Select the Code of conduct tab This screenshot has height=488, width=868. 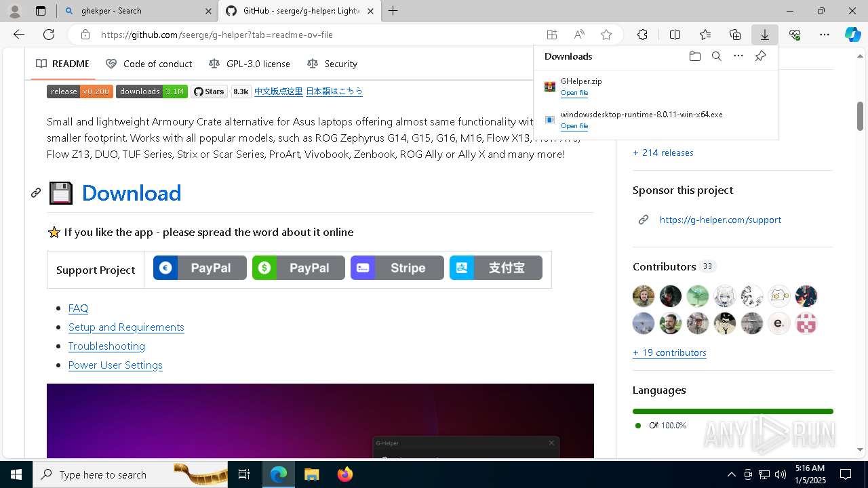point(149,64)
